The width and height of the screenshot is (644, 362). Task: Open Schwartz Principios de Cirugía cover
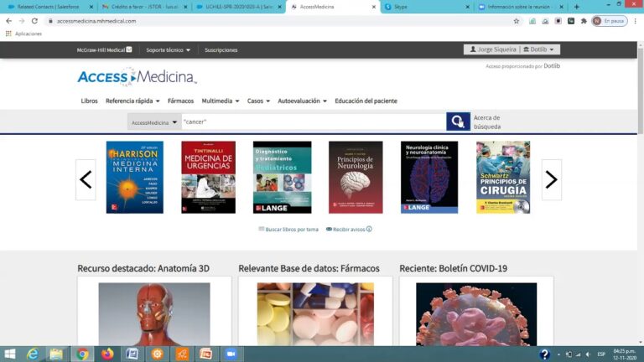click(503, 178)
